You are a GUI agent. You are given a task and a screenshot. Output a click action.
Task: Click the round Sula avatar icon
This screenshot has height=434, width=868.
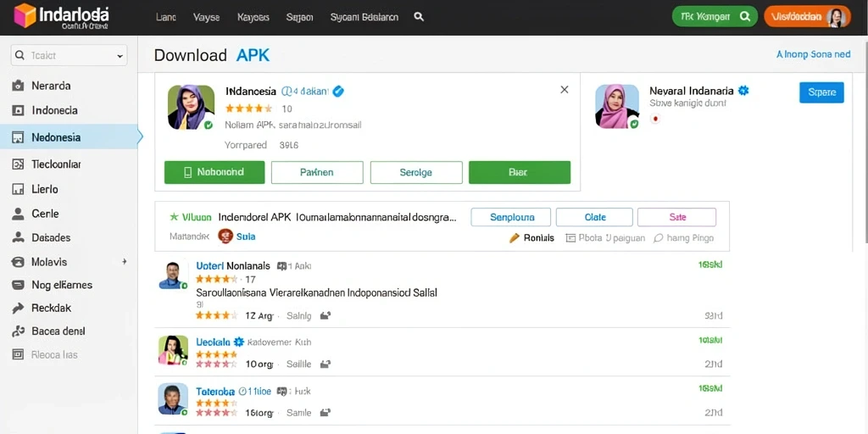click(225, 236)
